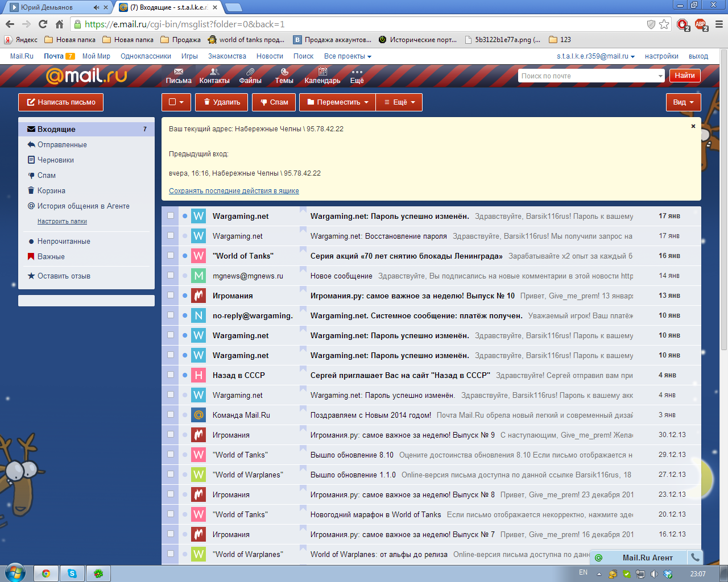This screenshot has height=582, width=728.
Task: Open the Вид view dropdown
Action: [x=683, y=102]
